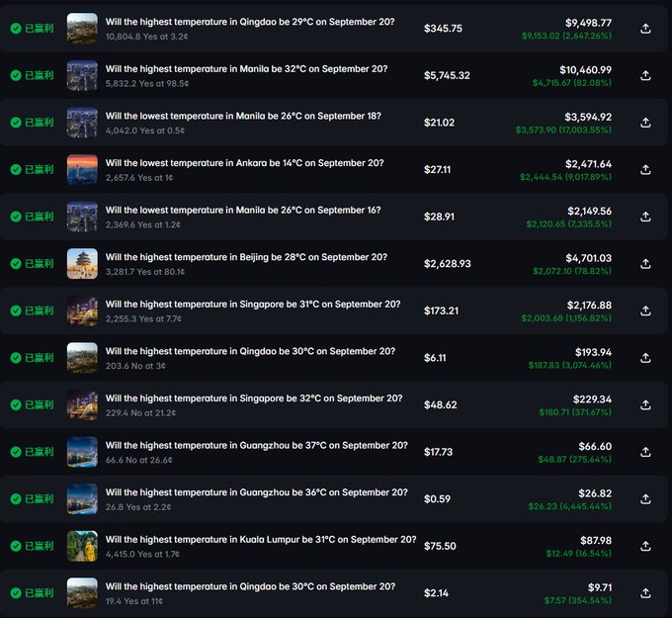Open the Qingdao 29°C market thumbnail
This screenshot has height=618, width=672.
click(82, 29)
